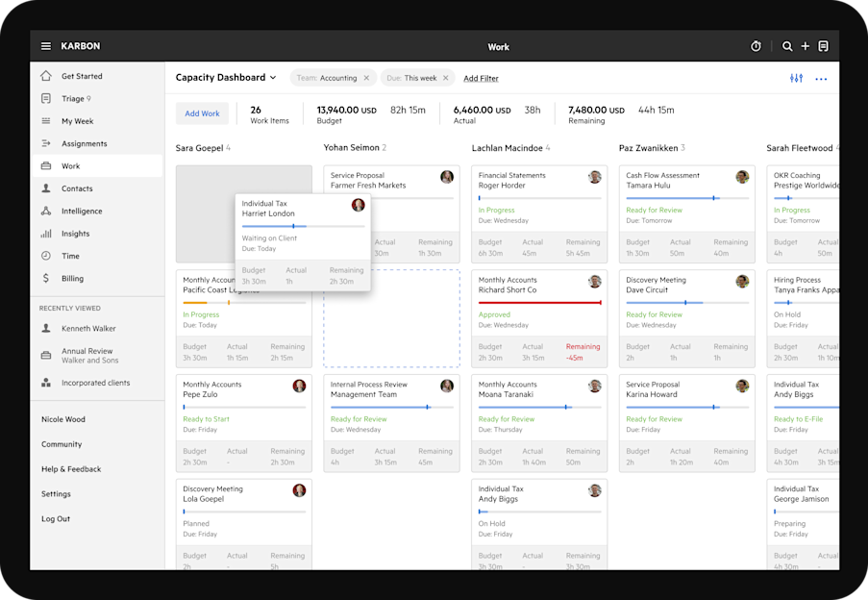Open the notes icon in header
This screenshot has height=600, width=868.
[x=823, y=46]
